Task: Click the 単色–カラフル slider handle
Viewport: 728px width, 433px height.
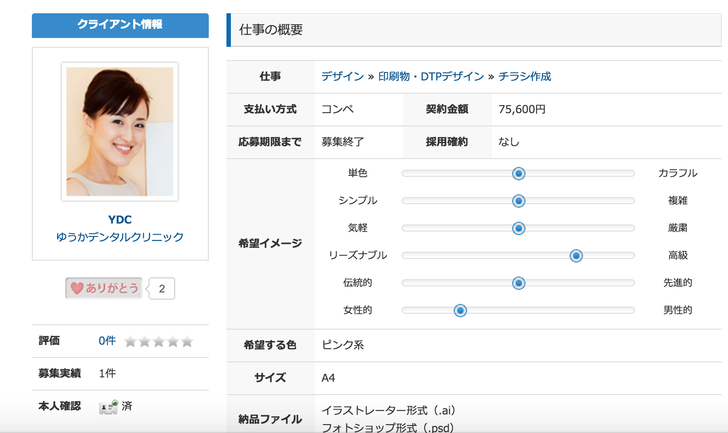Action: pyautogui.click(x=519, y=174)
